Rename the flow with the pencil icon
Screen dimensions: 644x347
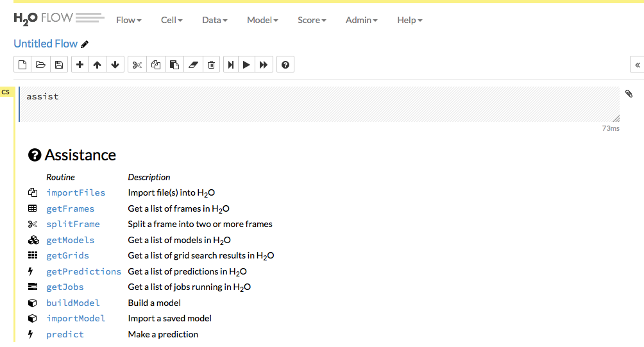85,44
